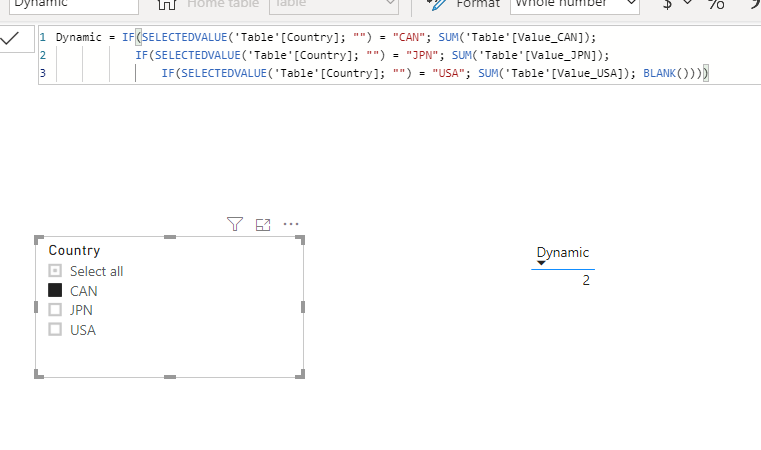Click line number 3 in formula bar
Image resolution: width=761 pixels, height=450 pixels.
click(x=43, y=73)
